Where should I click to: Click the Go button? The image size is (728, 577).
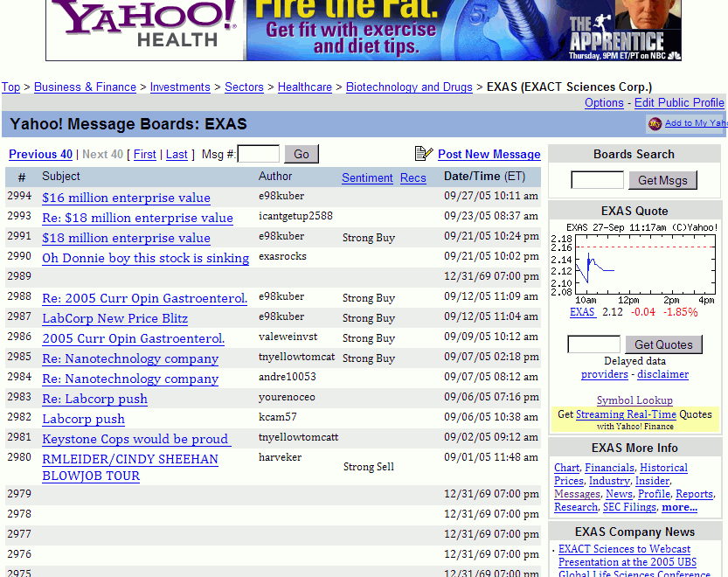tap(302, 154)
